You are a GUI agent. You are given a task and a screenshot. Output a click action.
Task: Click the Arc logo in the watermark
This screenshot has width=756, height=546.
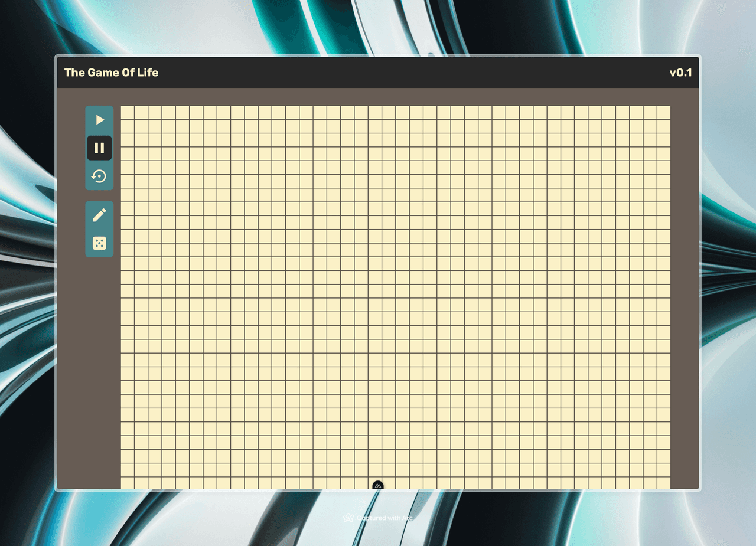click(x=348, y=518)
